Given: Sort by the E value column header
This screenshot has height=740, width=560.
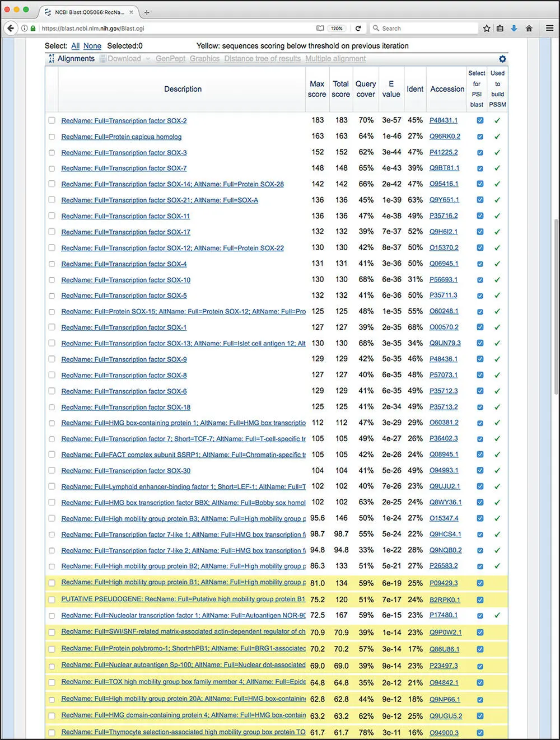Looking at the screenshot, I should click(x=391, y=89).
